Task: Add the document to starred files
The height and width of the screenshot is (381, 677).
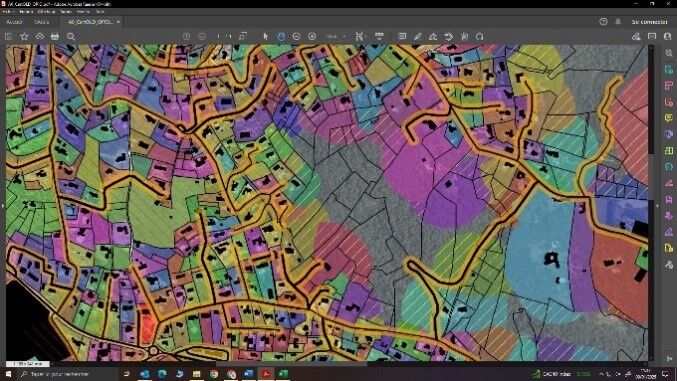Action: (24, 37)
